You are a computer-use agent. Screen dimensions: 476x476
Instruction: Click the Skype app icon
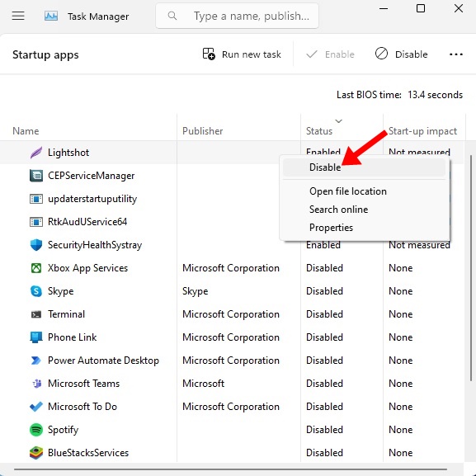coord(36,291)
